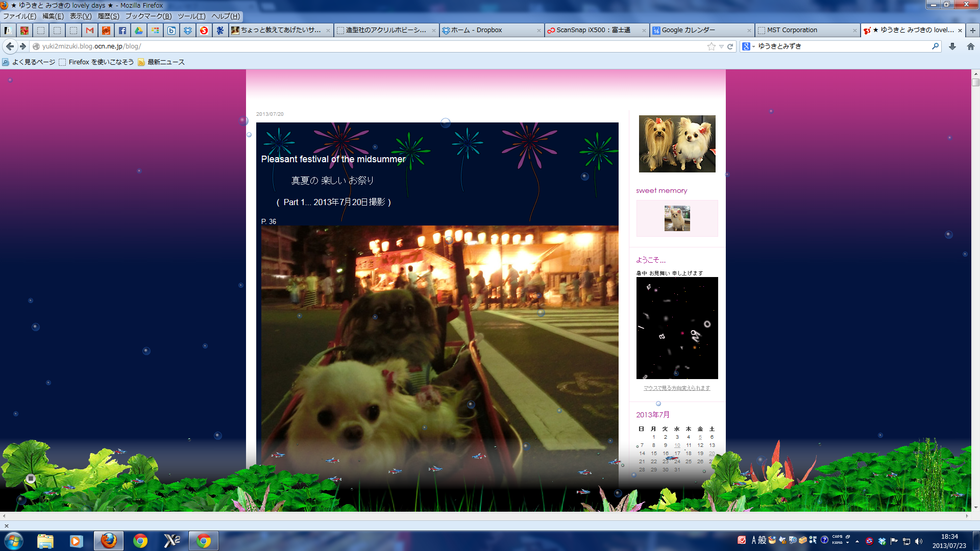The width and height of the screenshot is (980, 551).
Task: Open the 最新ニュース feed bookmark
Action: 161,62
